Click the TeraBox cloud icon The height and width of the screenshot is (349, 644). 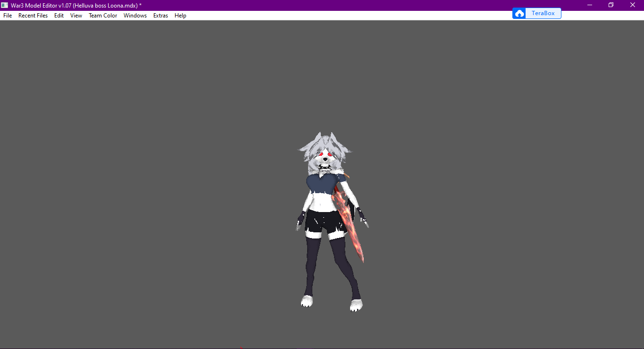click(x=519, y=14)
